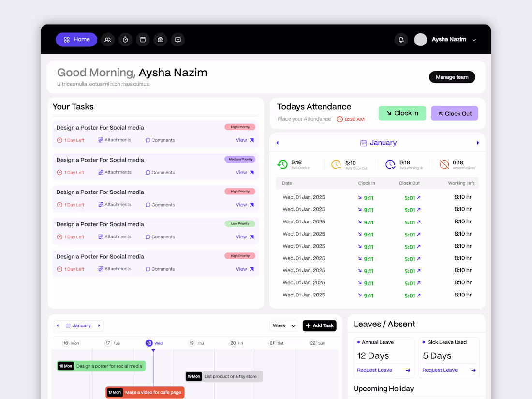The width and height of the screenshot is (532, 399).
Task: Select day 20 Fri in the week timeline
Action: [x=236, y=343]
